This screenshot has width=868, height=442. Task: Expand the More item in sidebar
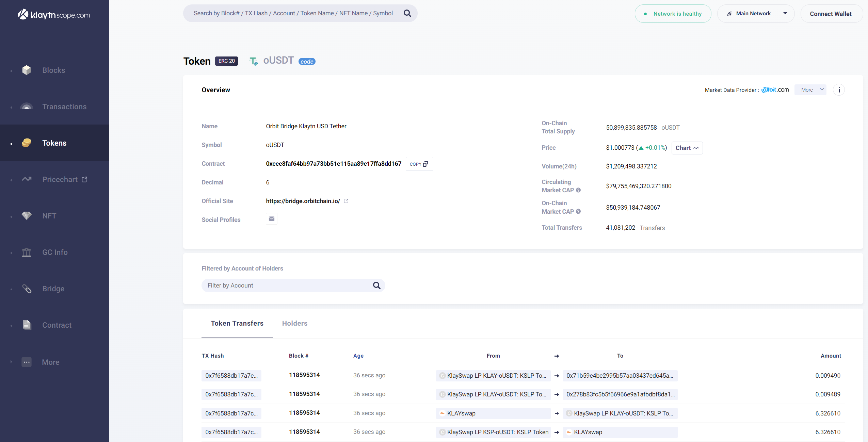(x=50, y=362)
